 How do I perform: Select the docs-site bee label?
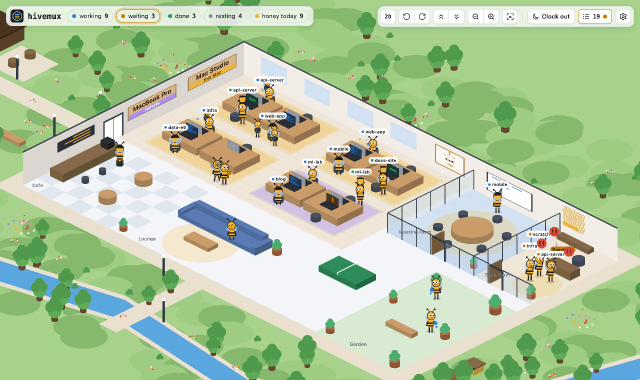pos(383,160)
